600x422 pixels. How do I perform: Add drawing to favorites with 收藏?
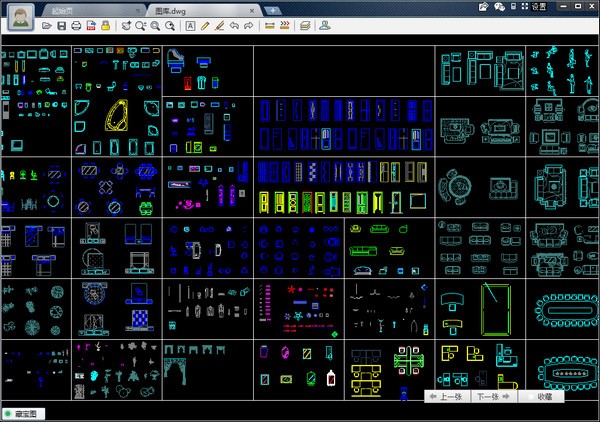point(541,397)
